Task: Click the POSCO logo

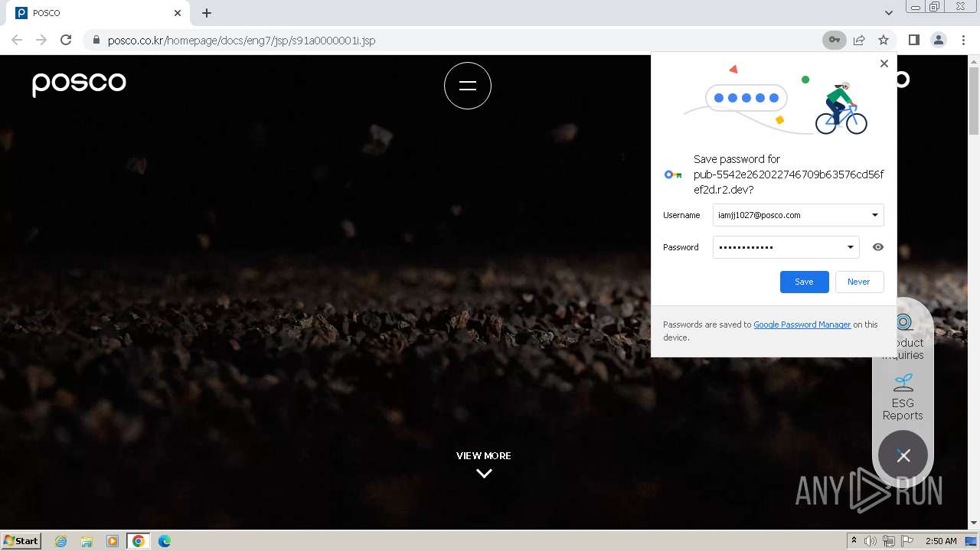Action: click(x=79, y=83)
